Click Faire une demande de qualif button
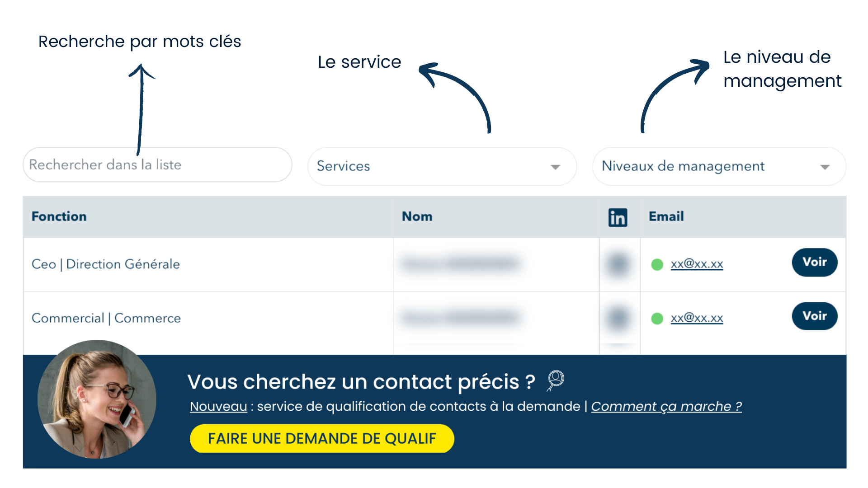This screenshot has height=488, width=868. [x=322, y=438]
